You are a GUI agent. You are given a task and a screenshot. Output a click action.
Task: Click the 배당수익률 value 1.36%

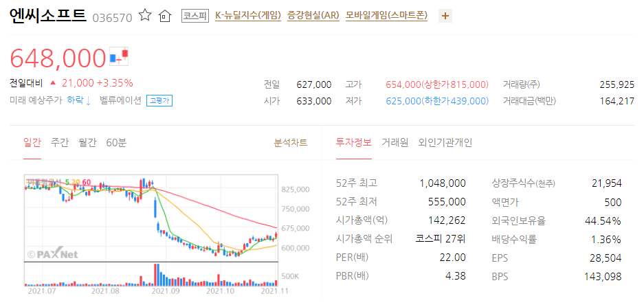pos(607,239)
